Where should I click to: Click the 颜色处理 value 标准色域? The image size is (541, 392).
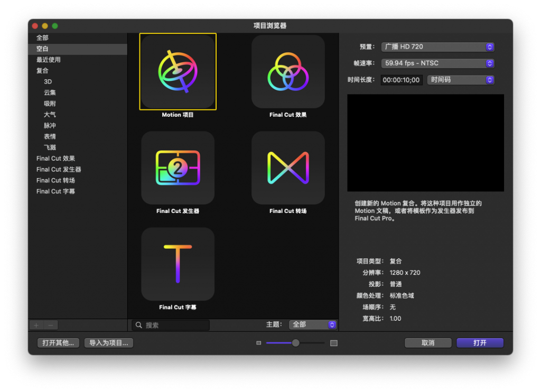tap(402, 296)
